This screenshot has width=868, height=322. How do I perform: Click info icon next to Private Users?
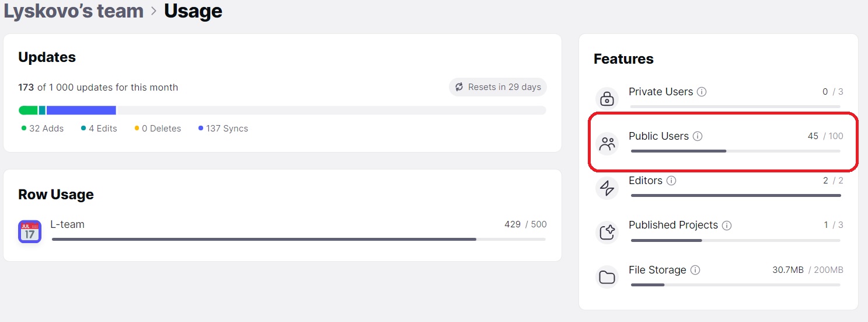tap(702, 92)
